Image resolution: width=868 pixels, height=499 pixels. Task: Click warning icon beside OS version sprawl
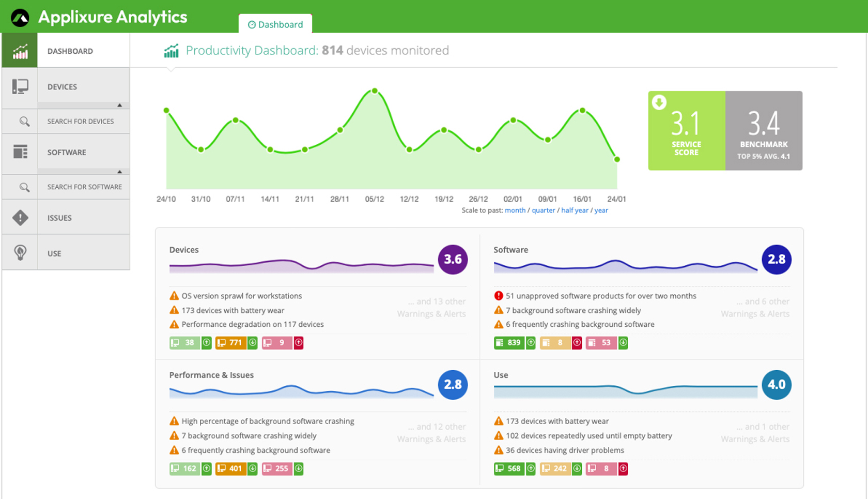[174, 296]
